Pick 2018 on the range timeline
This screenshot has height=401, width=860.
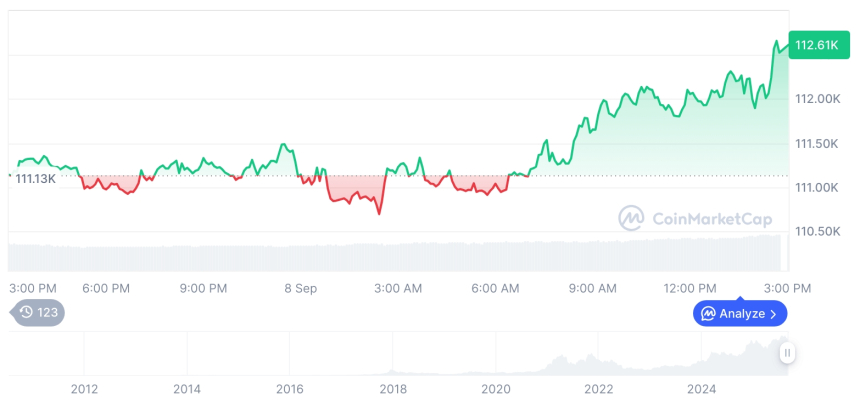[393, 388]
